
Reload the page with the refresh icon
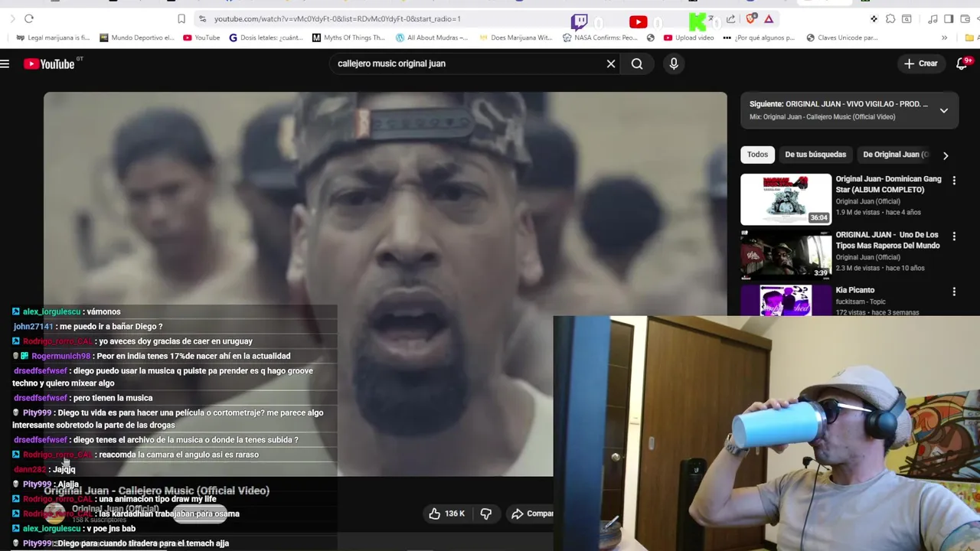(x=29, y=18)
